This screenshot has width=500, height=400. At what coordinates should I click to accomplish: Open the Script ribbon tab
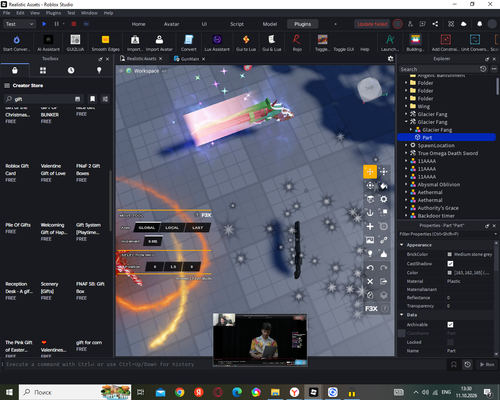(237, 24)
